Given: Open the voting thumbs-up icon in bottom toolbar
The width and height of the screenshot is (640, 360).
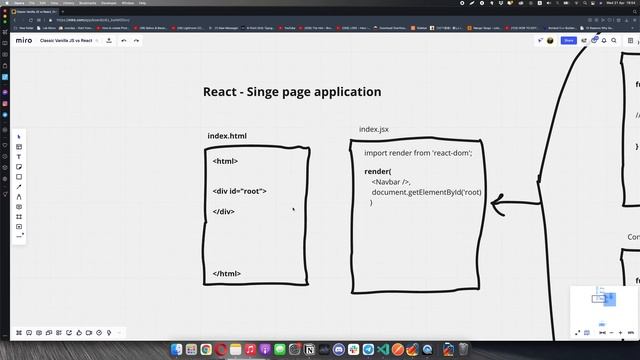Looking at the screenshot, I should point(79,333).
